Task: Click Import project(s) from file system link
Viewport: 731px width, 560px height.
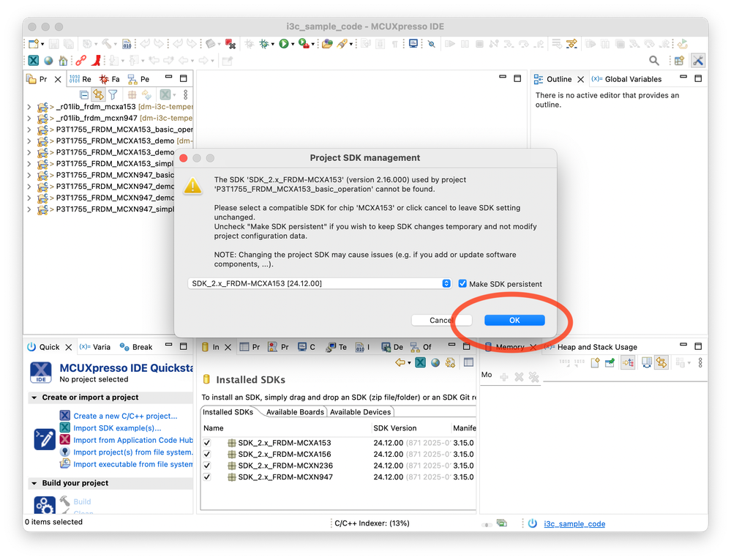Action: point(133,452)
